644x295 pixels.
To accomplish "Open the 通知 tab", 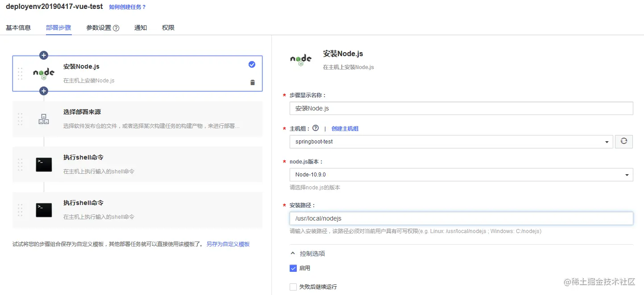I will [140, 27].
